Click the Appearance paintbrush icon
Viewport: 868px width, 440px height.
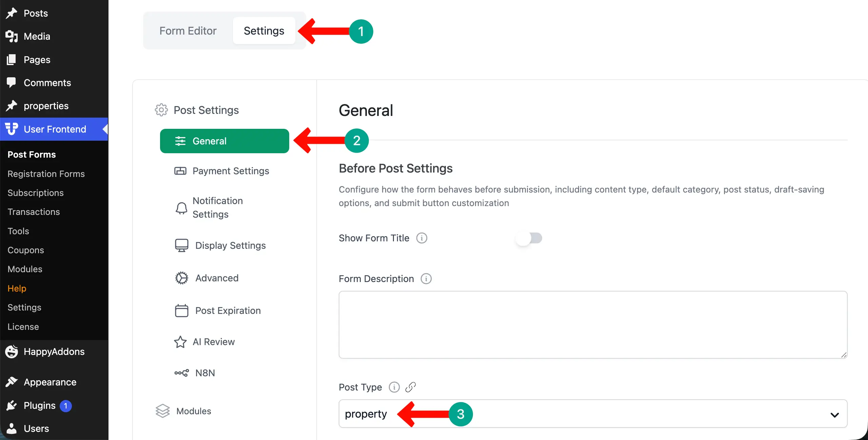(x=12, y=382)
